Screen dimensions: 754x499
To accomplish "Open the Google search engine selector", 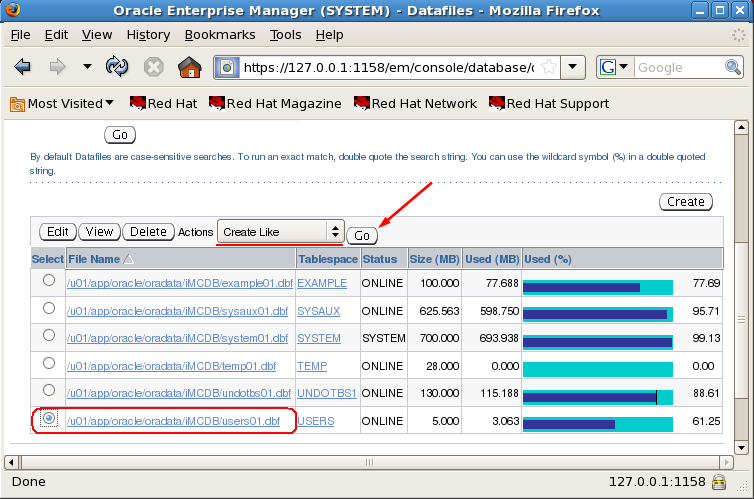I will click(615, 67).
